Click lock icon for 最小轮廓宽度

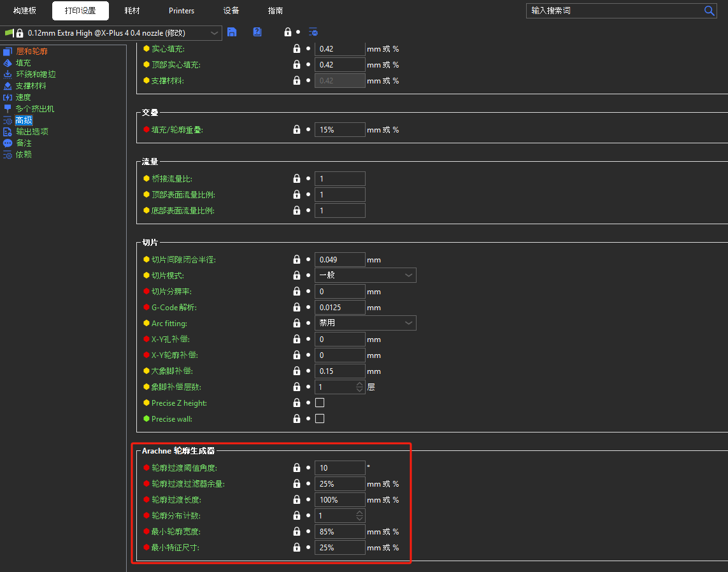pos(297,532)
